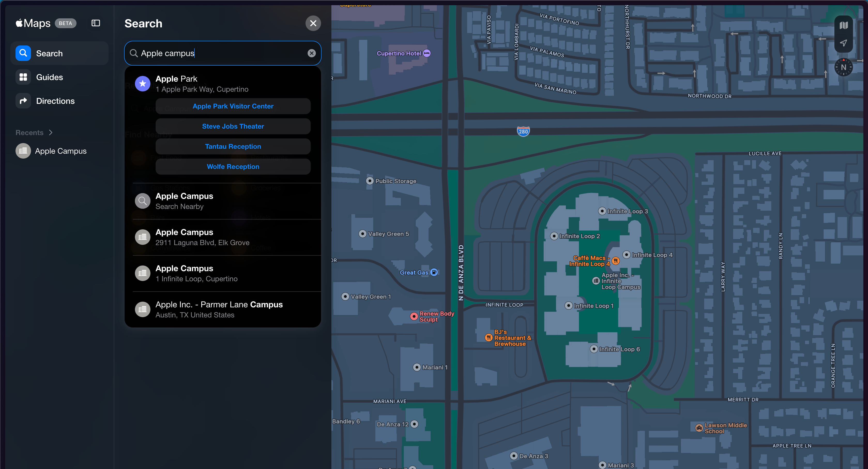Select Tantau Reception quick link
Image resolution: width=868 pixels, height=469 pixels.
click(232, 146)
